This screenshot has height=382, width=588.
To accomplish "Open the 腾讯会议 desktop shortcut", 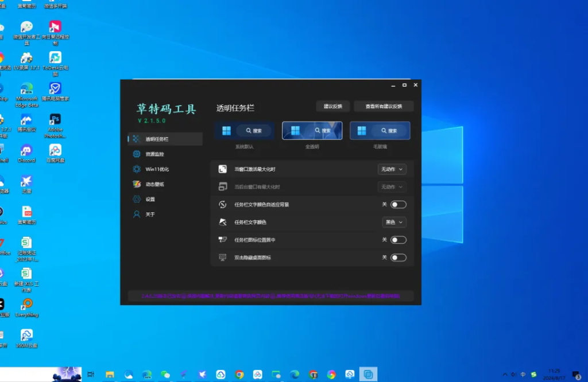I will coord(26,123).
